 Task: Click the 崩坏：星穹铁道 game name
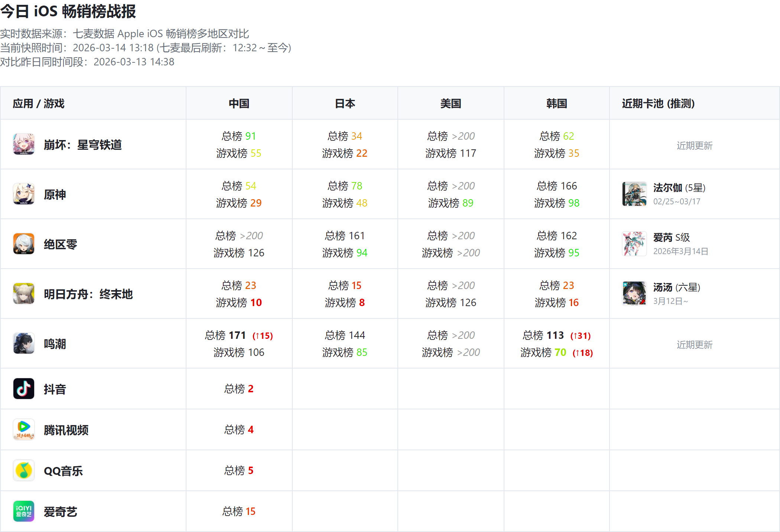83,145
